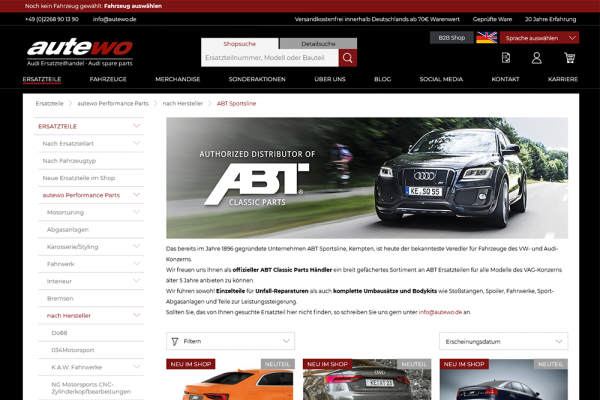Select Bremsen in sidebar

coord(60,299)
